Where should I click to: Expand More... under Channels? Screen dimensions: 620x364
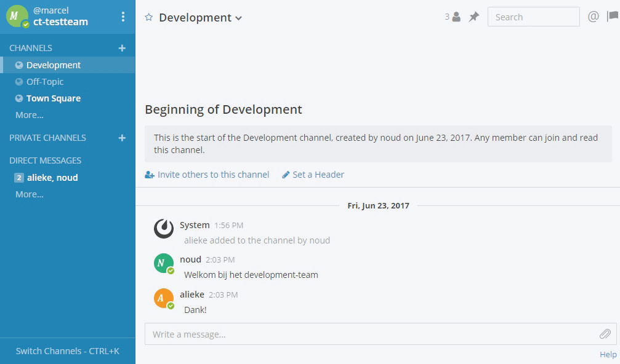pyautogui.click(x=30, y=115)
